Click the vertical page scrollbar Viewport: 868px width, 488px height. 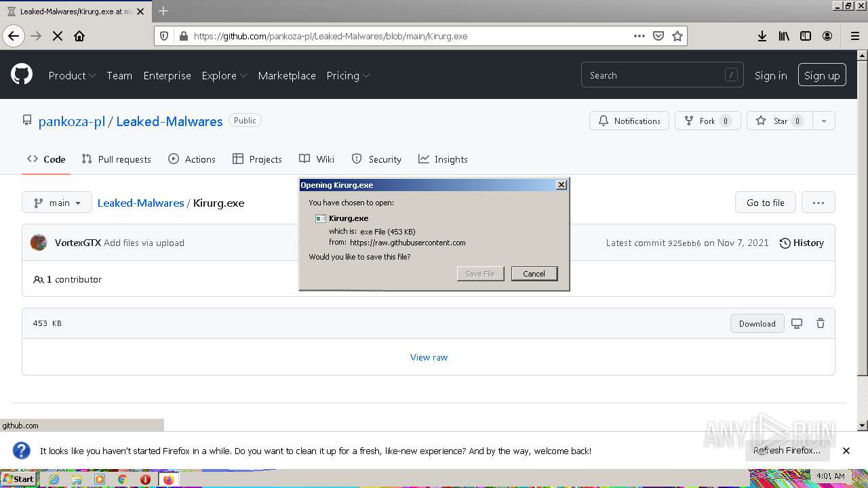pos(863,217)
